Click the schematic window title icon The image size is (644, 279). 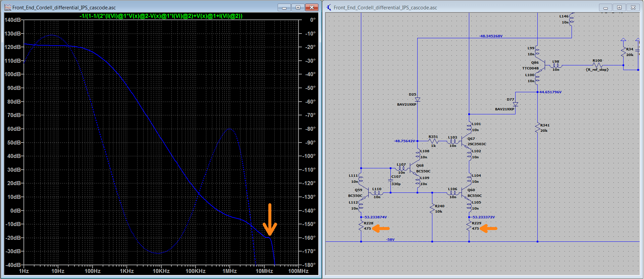tap(329, 7)
